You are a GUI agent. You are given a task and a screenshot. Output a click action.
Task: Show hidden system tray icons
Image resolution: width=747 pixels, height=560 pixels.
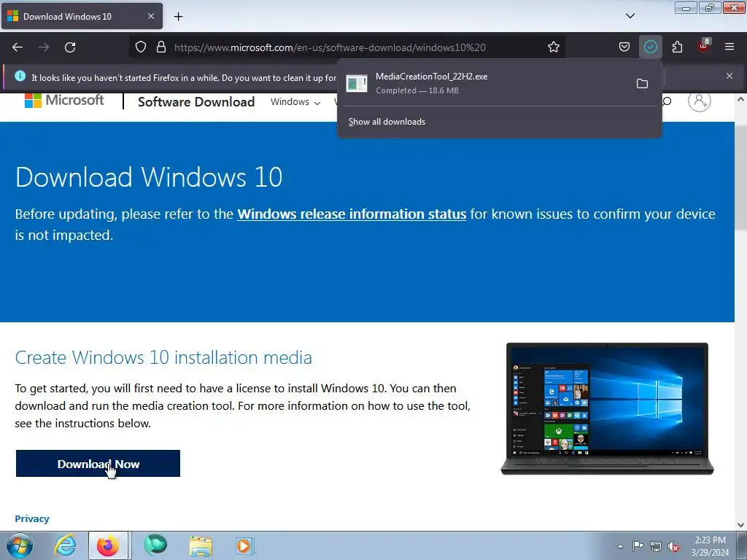[620, 546]
